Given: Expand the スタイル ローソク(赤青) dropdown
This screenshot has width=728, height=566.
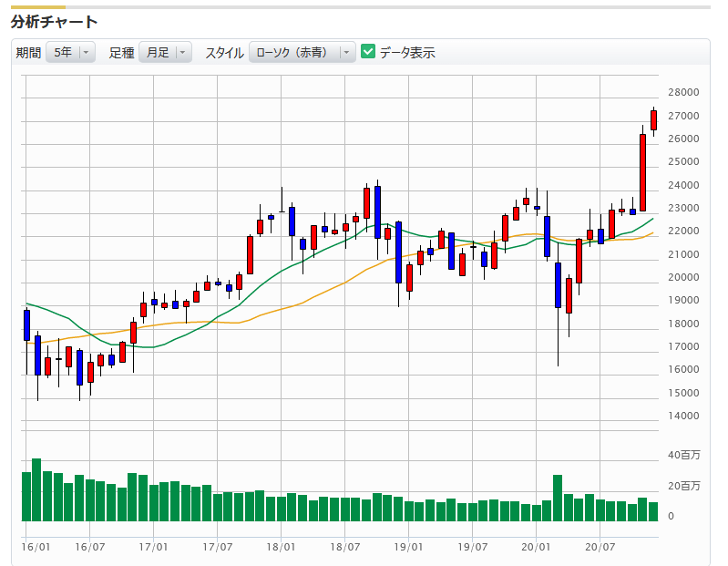Looking at the screenshot, I should (302, 53).
